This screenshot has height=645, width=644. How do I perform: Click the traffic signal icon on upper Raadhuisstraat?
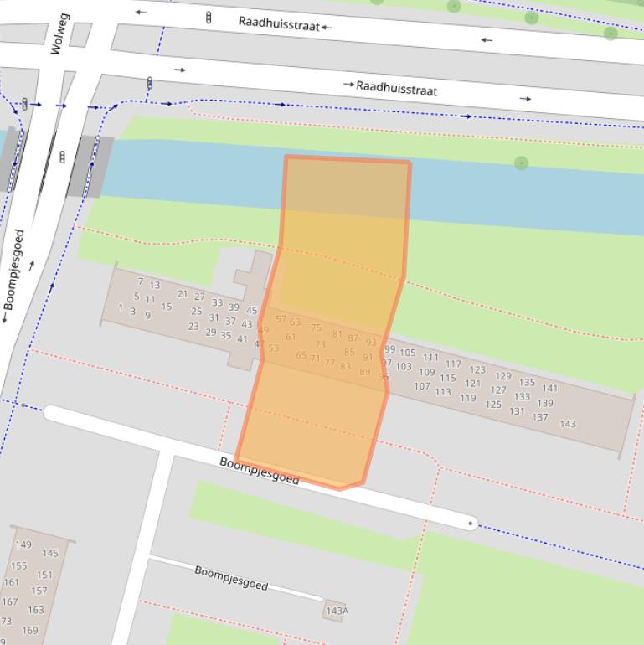pyautogui.click(x=209, y=17)
